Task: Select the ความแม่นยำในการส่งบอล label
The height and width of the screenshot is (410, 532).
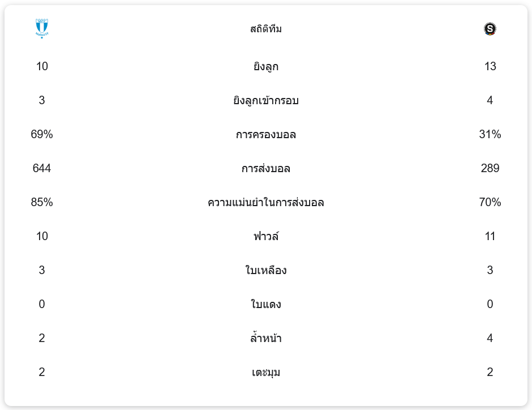Action: (266, 203)
